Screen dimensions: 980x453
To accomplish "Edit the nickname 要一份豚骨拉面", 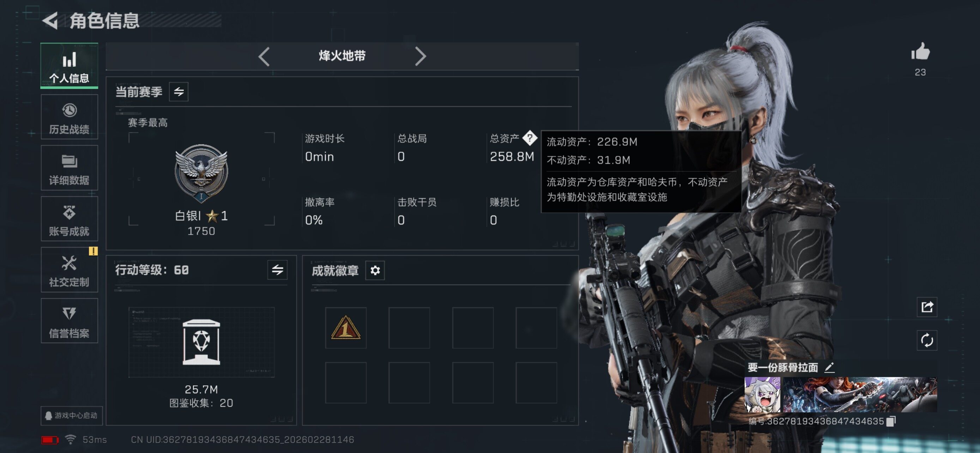I will coord(830,367).
